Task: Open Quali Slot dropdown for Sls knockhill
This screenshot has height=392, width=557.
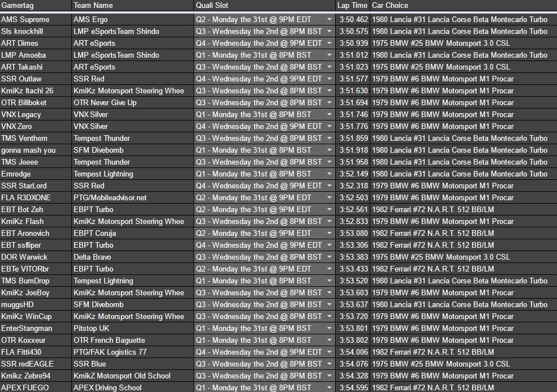Action: 329,31
